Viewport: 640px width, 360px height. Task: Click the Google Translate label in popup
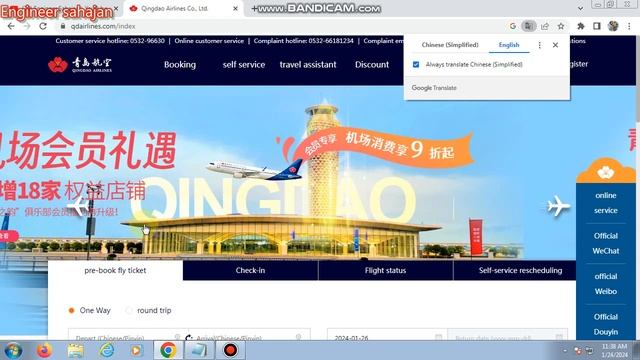[x=434, y=88]
